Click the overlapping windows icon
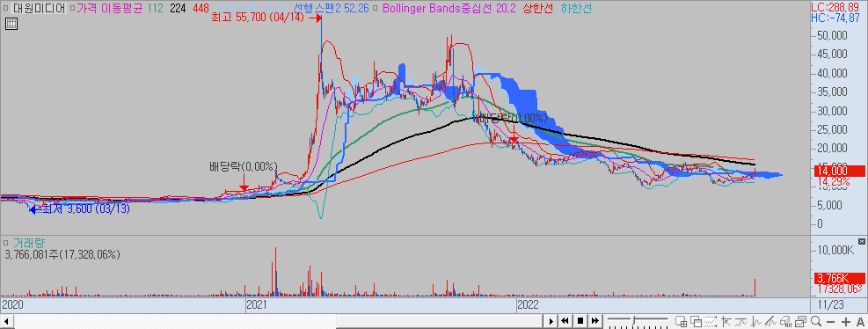868x329 pixels. pyautogui.click(x=696, y=322)
